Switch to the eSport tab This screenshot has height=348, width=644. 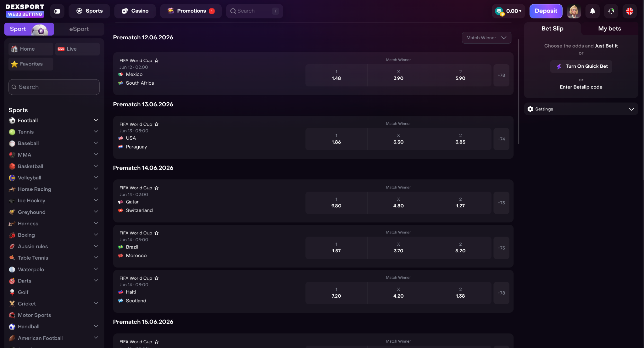click(x=79, y=29)
